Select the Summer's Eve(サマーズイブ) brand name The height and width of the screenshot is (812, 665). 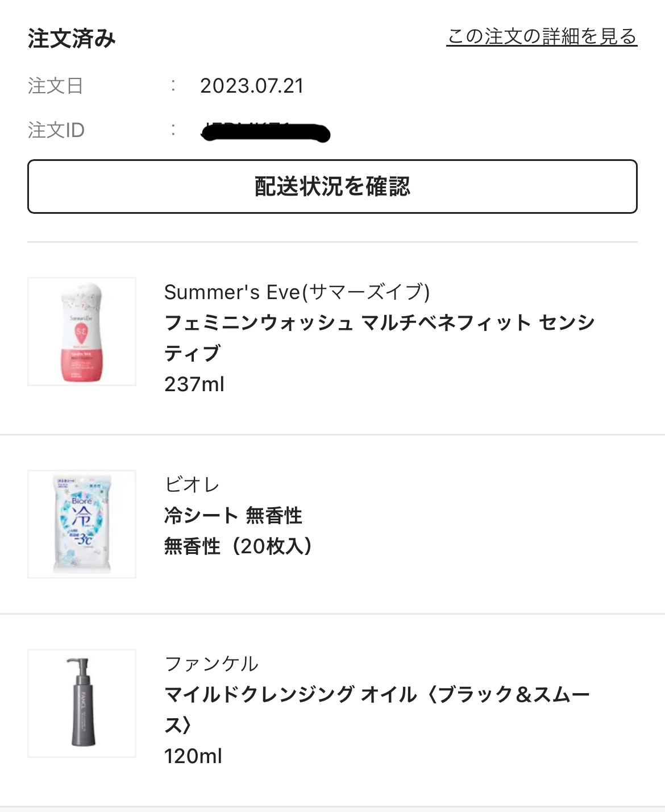[297, 292]
